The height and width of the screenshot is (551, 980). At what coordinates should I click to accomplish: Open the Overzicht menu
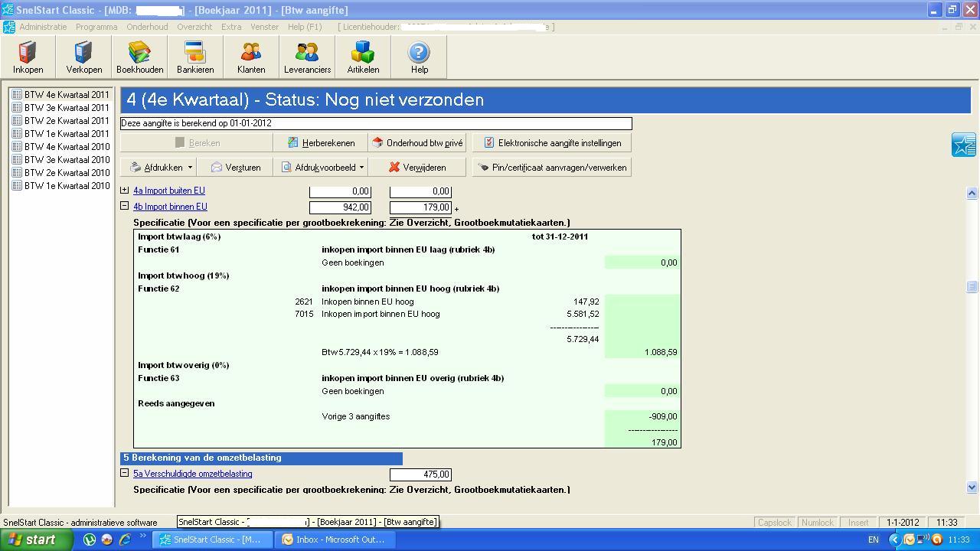pos(194,27)
